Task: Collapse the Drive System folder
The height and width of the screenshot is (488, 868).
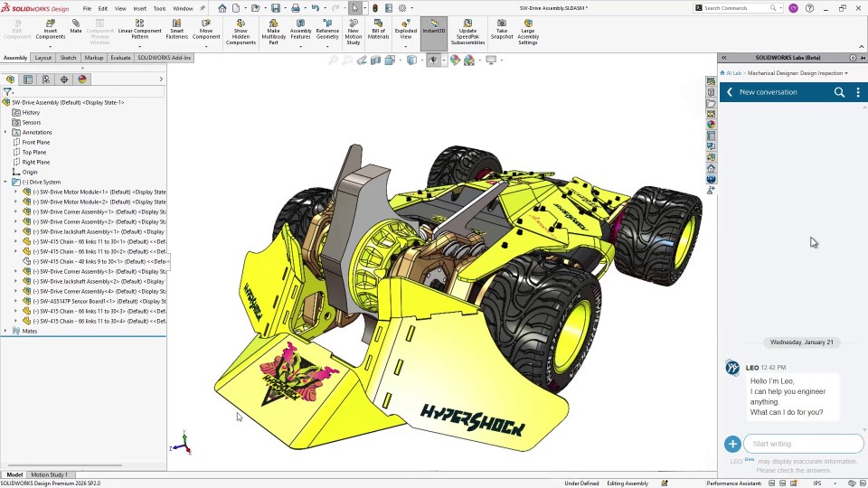Action: (x=5, y=182)
